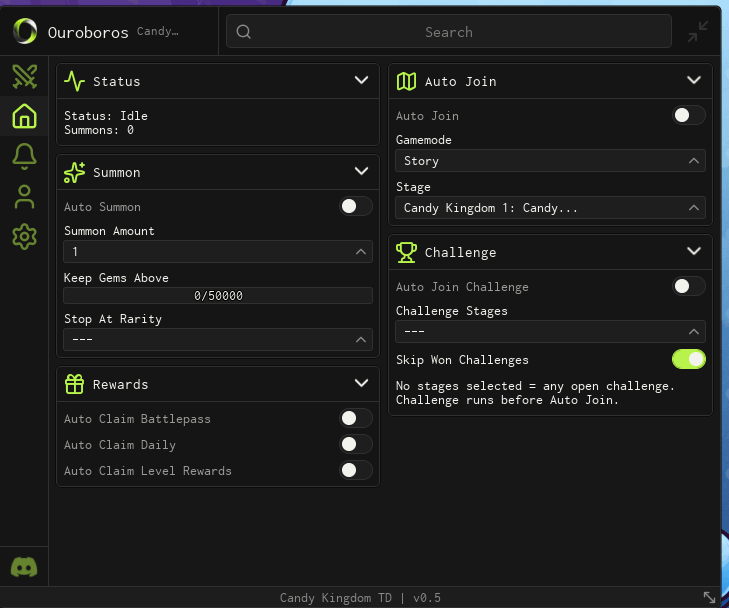Enable the Auto Summon toggle

coord(356,206)
